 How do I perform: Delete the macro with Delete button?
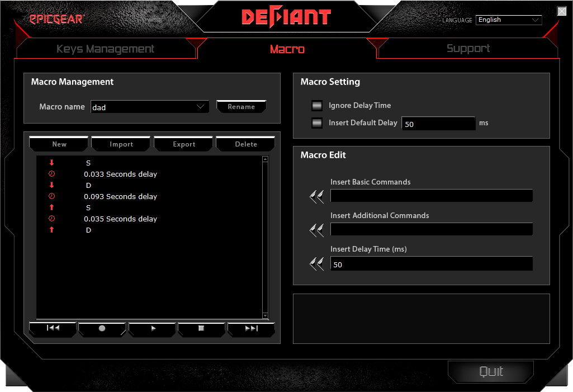[x=245, y=144]
